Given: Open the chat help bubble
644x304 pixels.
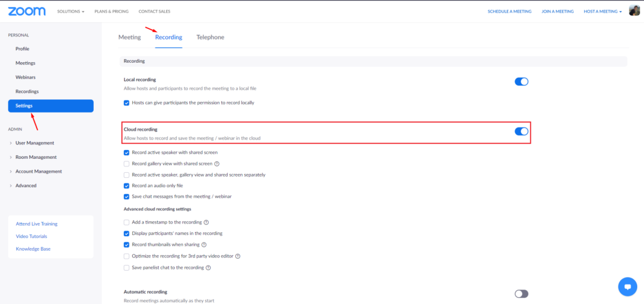Looking at the screenshot, I should (x=627, y=286).
